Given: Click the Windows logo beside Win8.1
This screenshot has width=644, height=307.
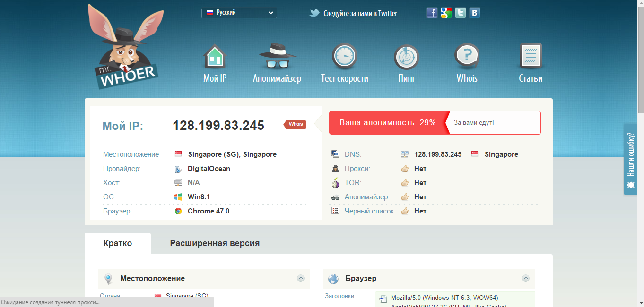Looking at the screenshot, I should [x=178, y=197].
